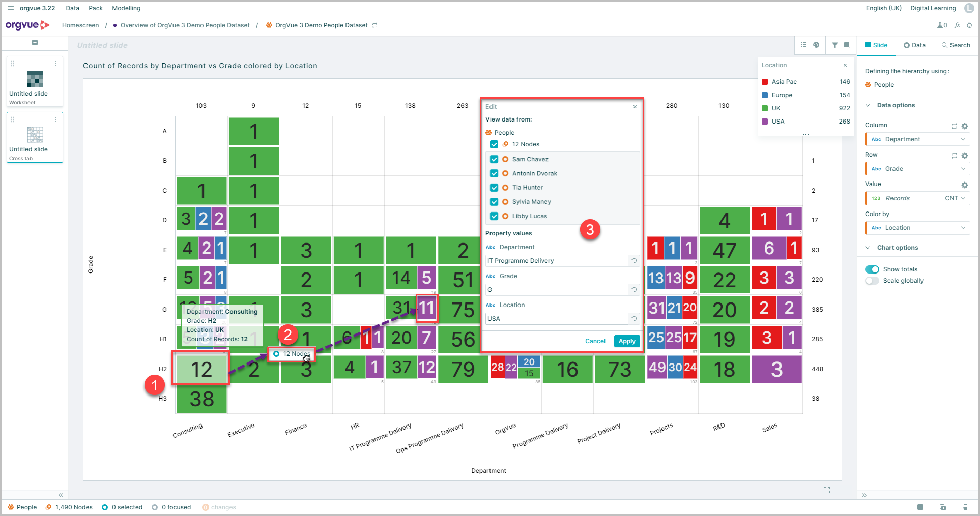Open the fx expression icon
Viewport: 980px width, 516px height.
pyautogui.click(x=957, y=25)
